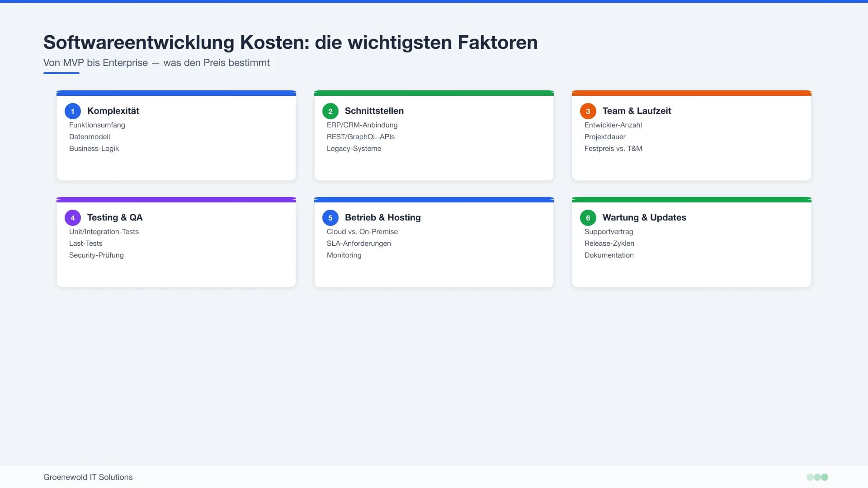Select the Testing & QA heading
The width and height of the screenshot is (868, 488).
pyautogui.click(x=115, y=217)
